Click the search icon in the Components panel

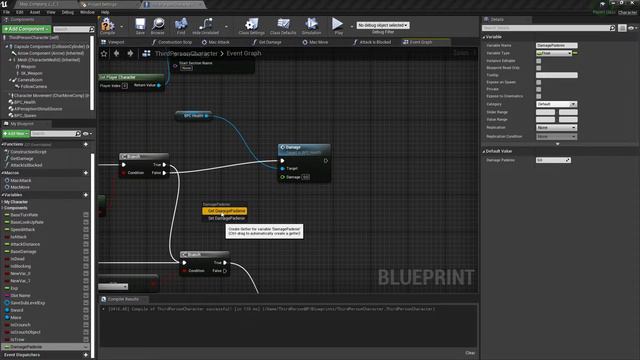[x=91, y=29]
